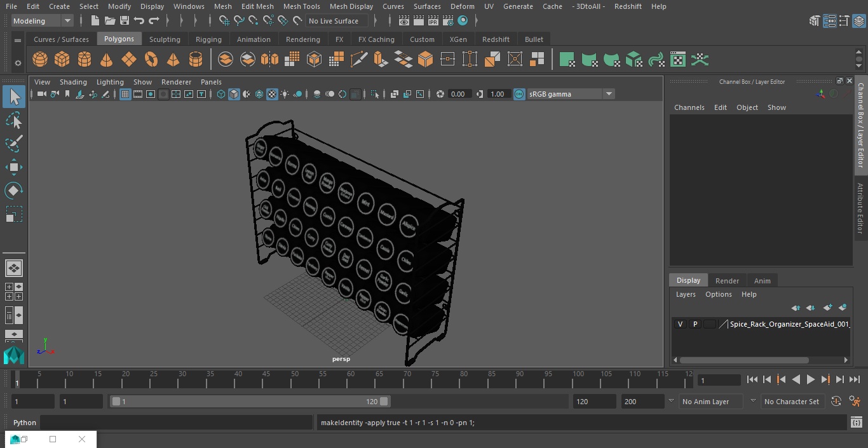The height and width of the screenshot is (448, 868).
Task: Switch to the Rigging shelf tab
Action: coord(208,39)
